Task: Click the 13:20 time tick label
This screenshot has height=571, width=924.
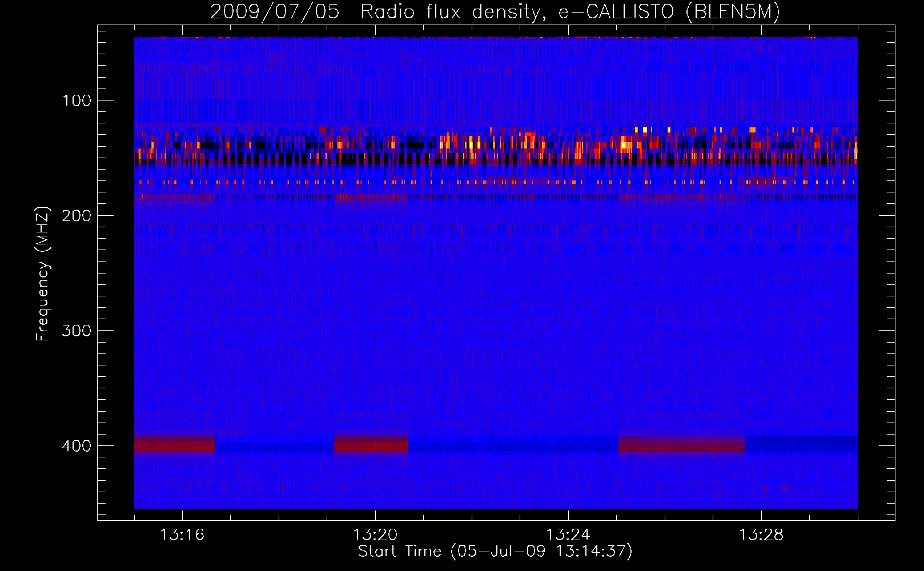Action: (375, 535)
